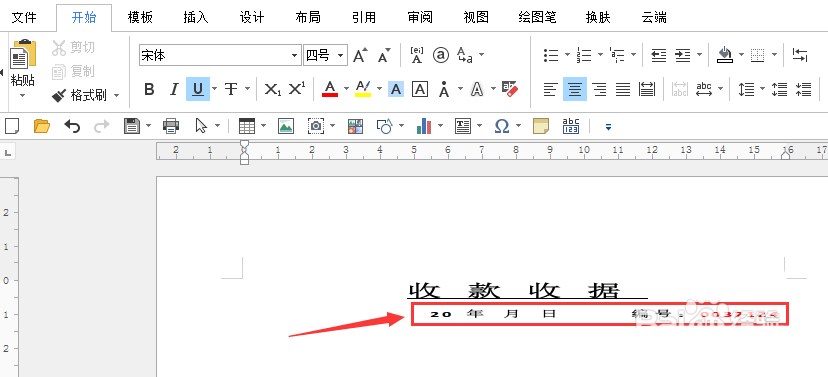Toggle italic formatting
Image resolution: width=828 pixels, height=377 pixels.
174,89
